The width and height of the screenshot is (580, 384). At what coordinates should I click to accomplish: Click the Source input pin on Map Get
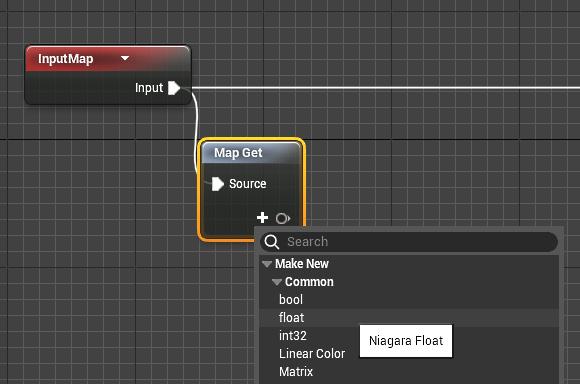[x=218, y=184]
